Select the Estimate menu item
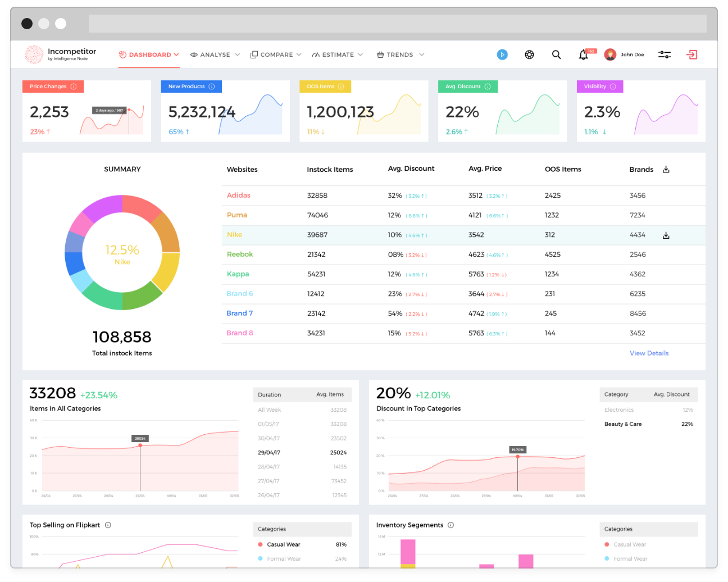Image resolution: width=728 pixels, height=582 pixels. click(337, 54)
